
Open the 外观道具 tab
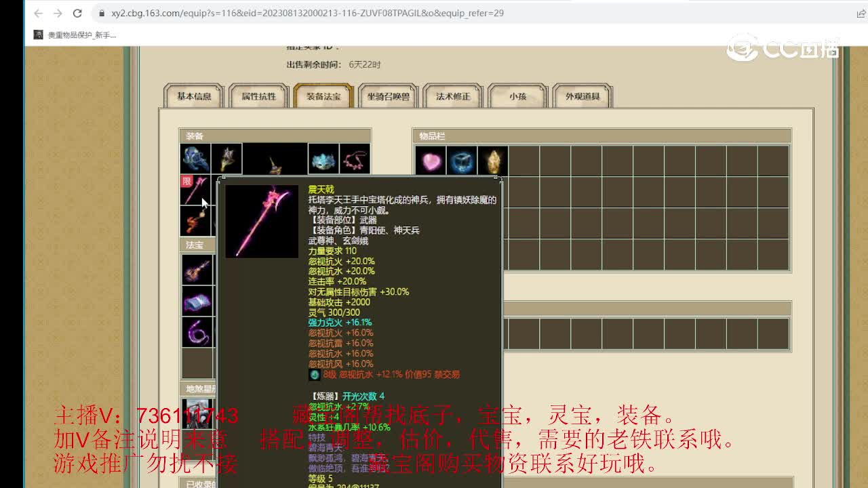click(583, 96)
